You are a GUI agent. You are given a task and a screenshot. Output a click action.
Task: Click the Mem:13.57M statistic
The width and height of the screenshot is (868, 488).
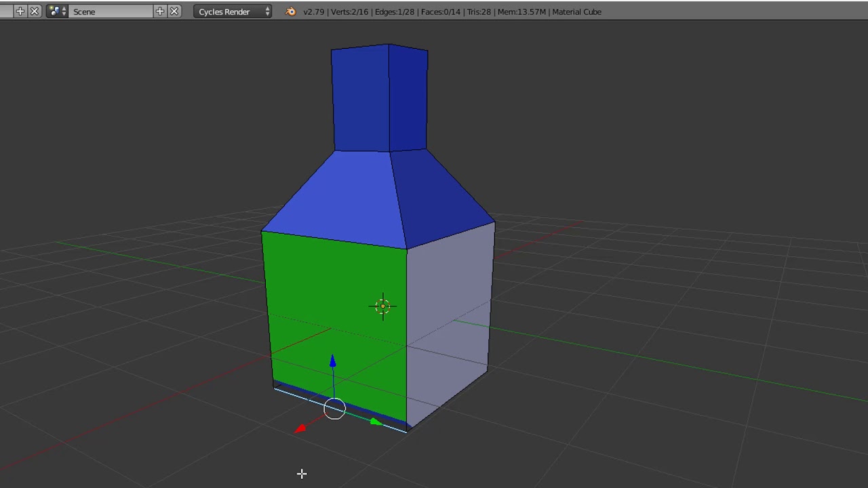click(521, 12)
